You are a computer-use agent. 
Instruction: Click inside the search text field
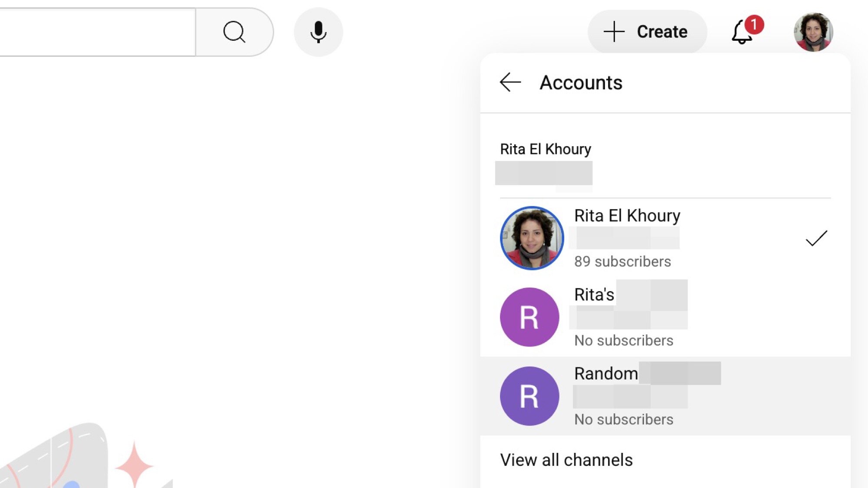click(x=95, y=32)
